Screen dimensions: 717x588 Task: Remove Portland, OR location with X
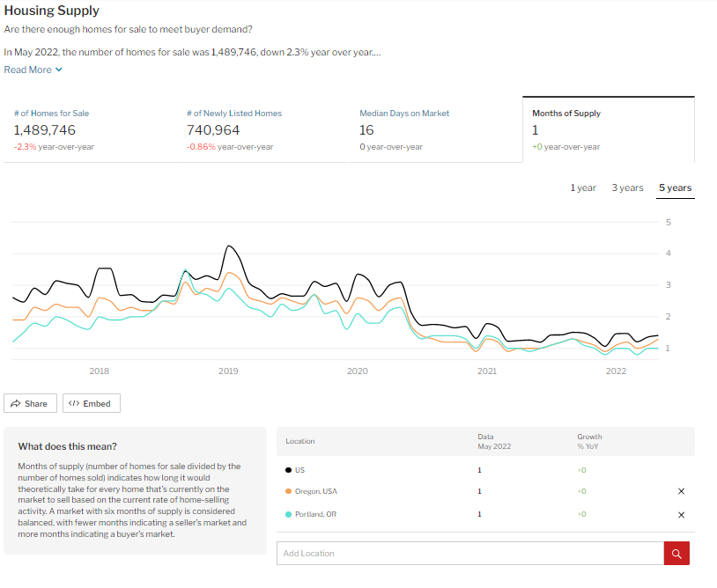[x=682, y=515]
